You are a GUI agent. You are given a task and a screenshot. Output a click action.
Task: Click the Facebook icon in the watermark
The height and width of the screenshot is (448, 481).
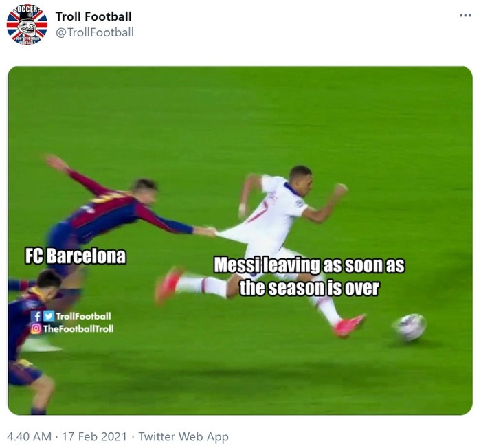[37, 316]
